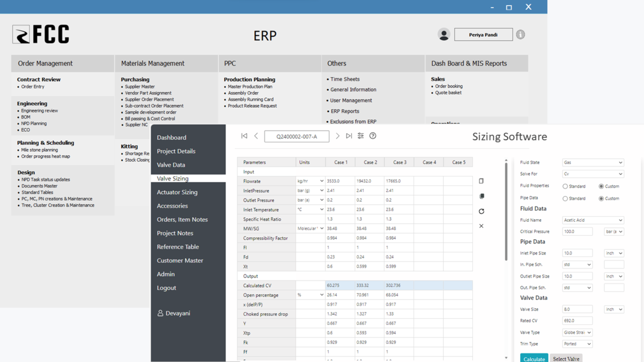Refresh the valve sizing data
Viewport: 644px width, 362px height.
click(x=481, y=211)
